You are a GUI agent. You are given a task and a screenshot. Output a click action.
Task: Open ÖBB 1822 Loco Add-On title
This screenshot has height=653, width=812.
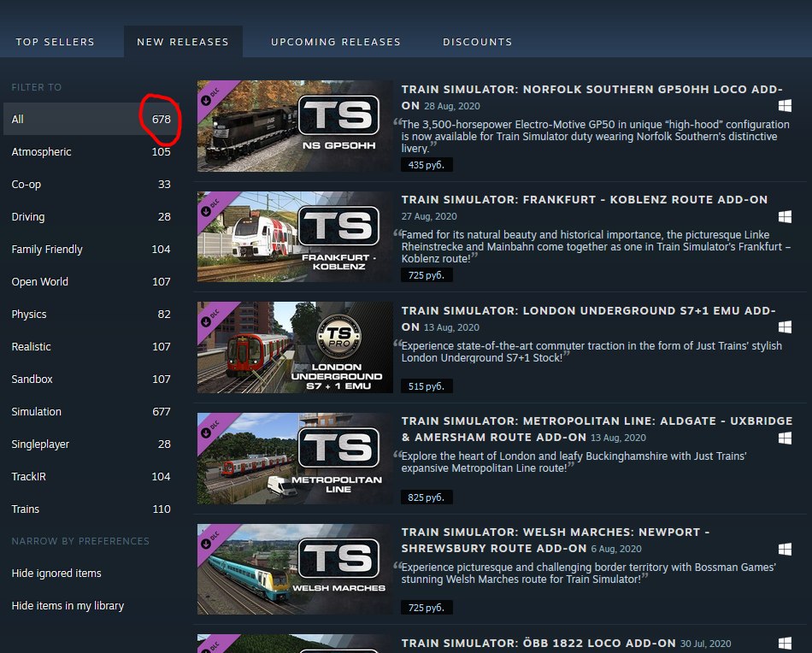point(538,643)
